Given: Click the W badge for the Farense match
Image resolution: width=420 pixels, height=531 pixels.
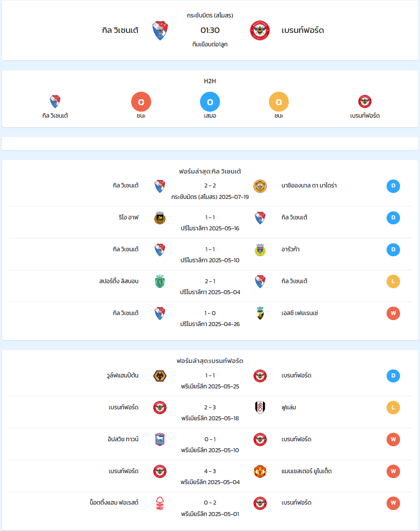Looking at the screenshot, I should coord(393,313).
